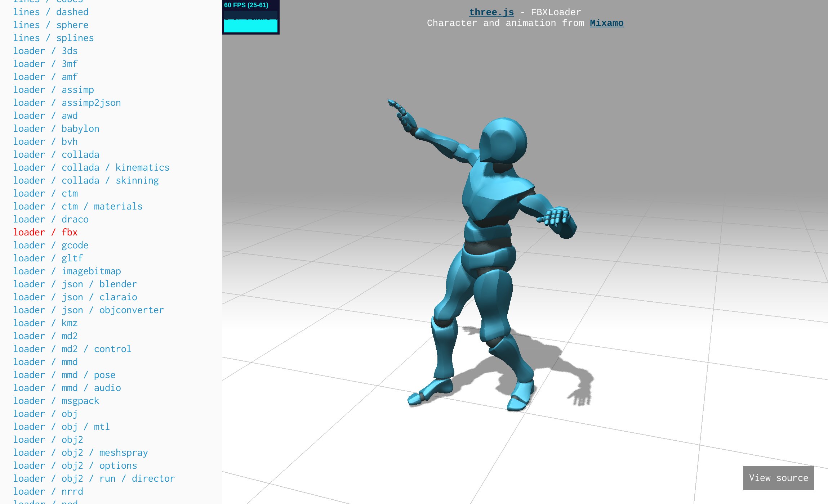The height and width of the screenshot is (504, 828).
Task: Open loader / ctm / materials example
Action: coord(78,206)
